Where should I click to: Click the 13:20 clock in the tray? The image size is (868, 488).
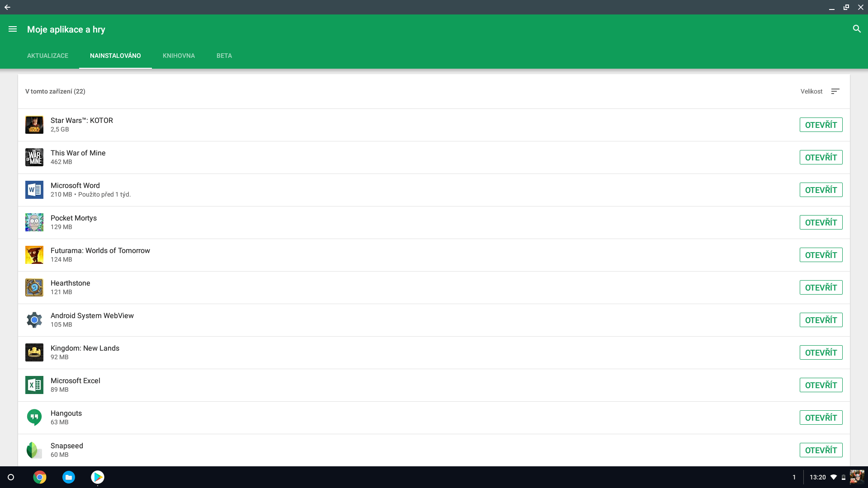pyautogui.click(x=817, y=477)
